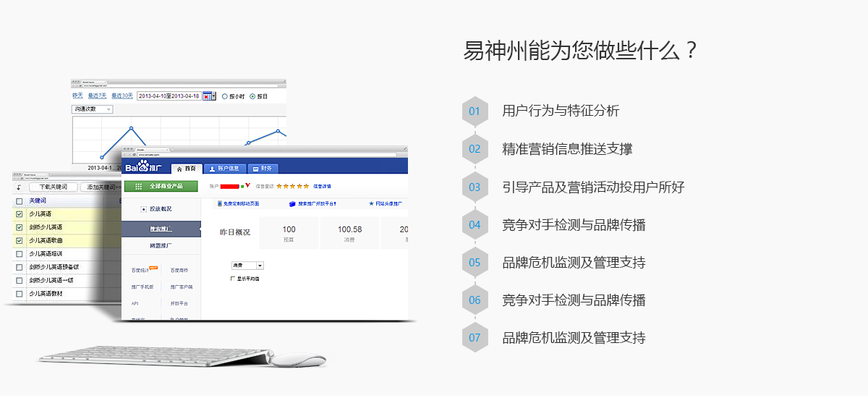Click the 07 hexagon badge
This screenshot has height=398, width=868.
coord(475,337)
